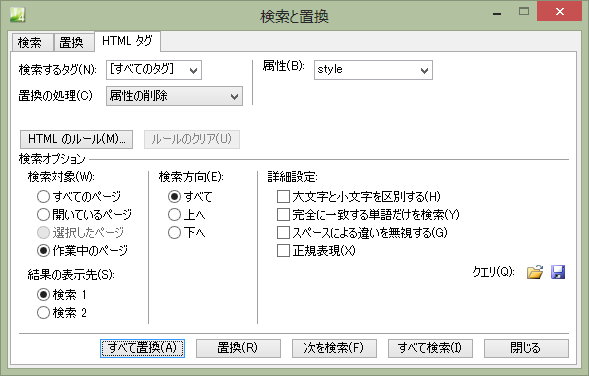Viewport: 589px width, 376px height.
Task: Maximize the 検索と置換 window
Action: pos(524,12)
